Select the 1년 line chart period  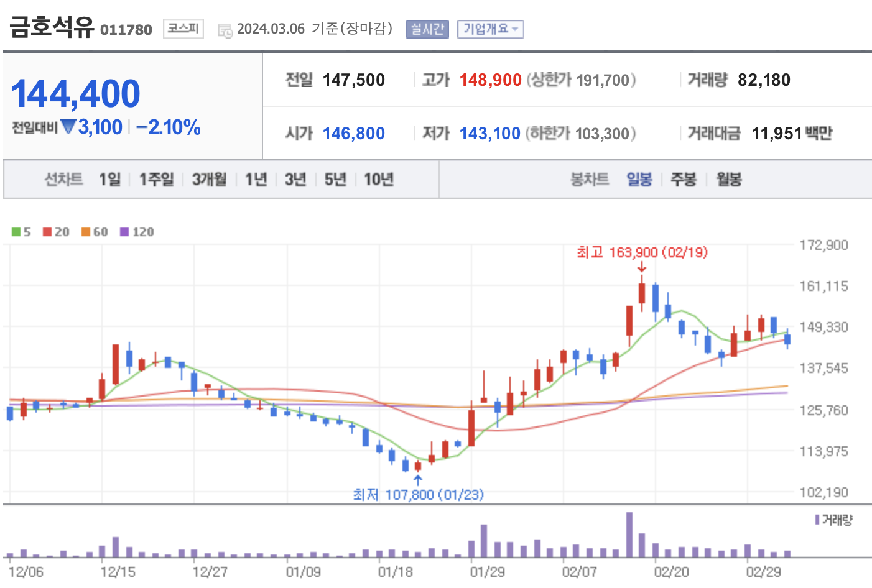[256, 180]
